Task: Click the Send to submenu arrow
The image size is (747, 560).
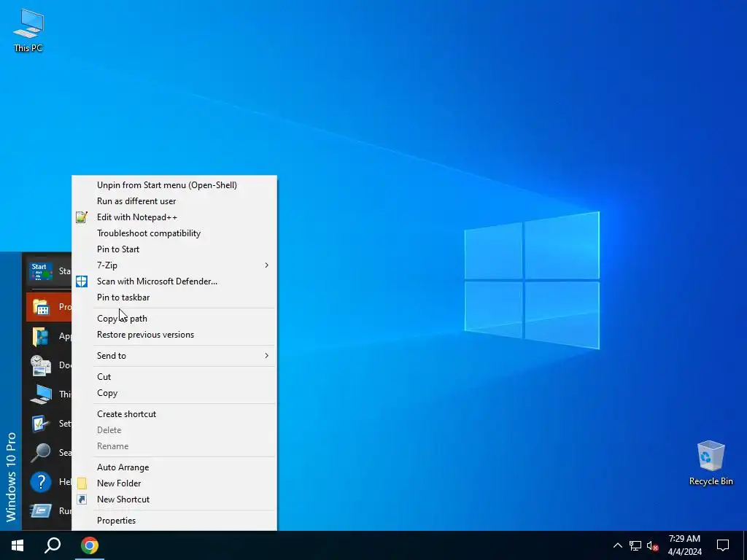Action: (x=267, y=356)
